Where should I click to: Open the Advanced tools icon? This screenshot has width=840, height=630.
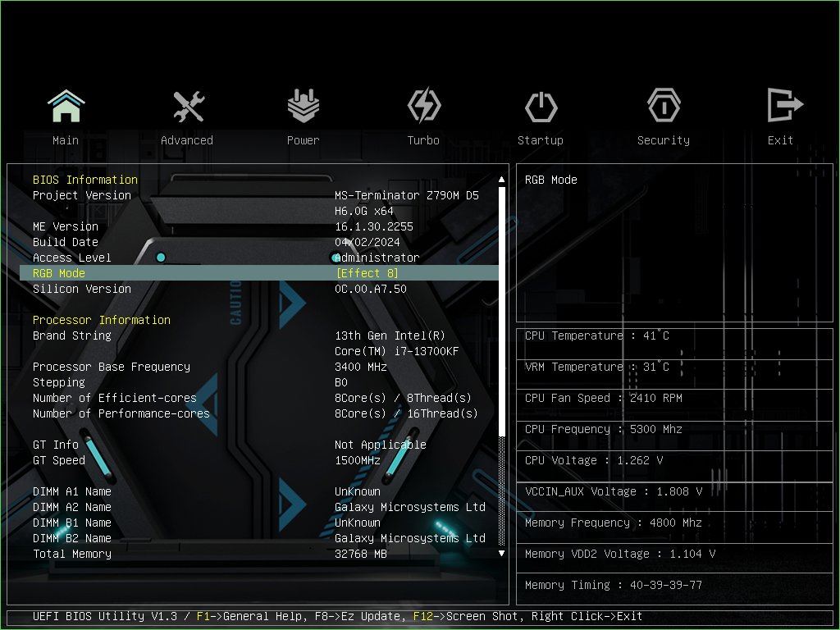(189, 106)
